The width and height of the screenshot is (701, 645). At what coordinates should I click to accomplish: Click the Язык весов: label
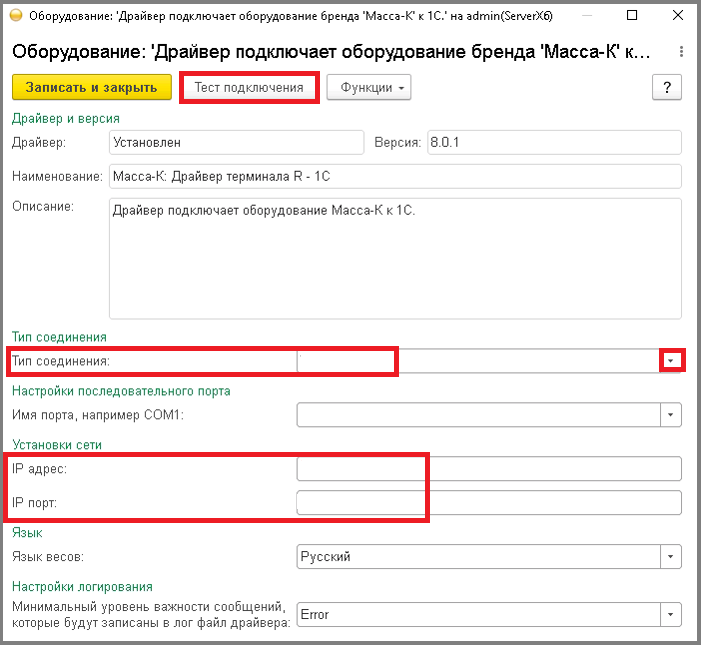pos(48,557)
